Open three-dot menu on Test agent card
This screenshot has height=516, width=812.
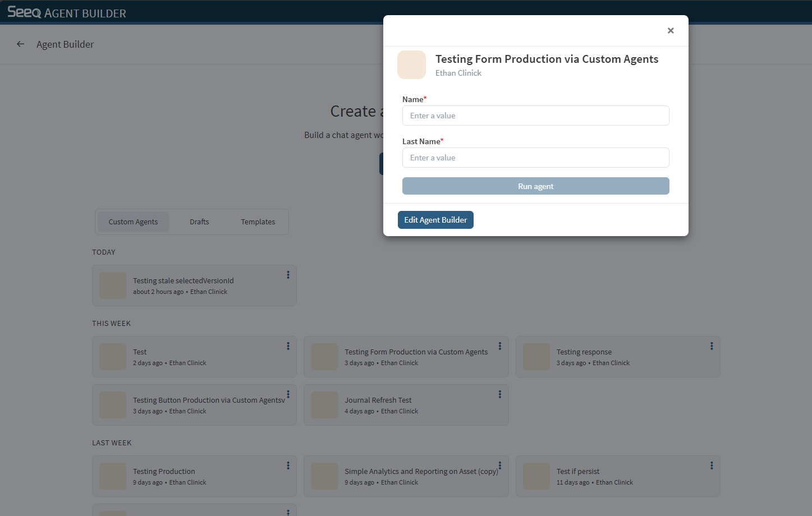tap(288, 346)
